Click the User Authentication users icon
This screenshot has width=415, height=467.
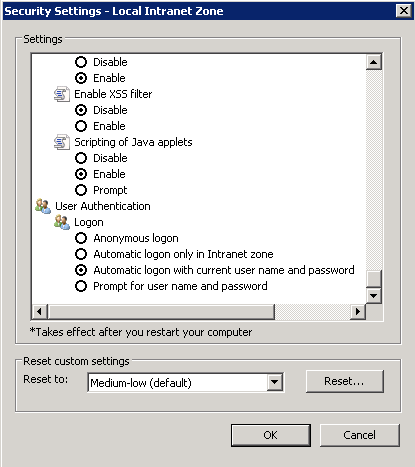43,206
